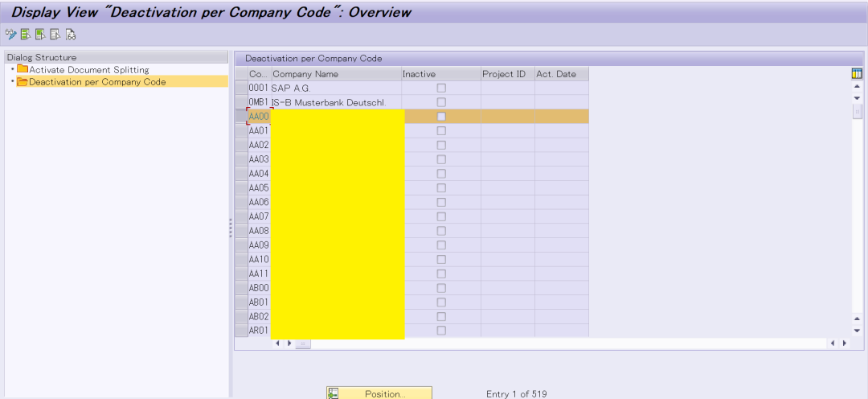The width and height of the screenshot is (868, 399).
Task: Click the Select Block toolbar icon
Action: (40, 35)
